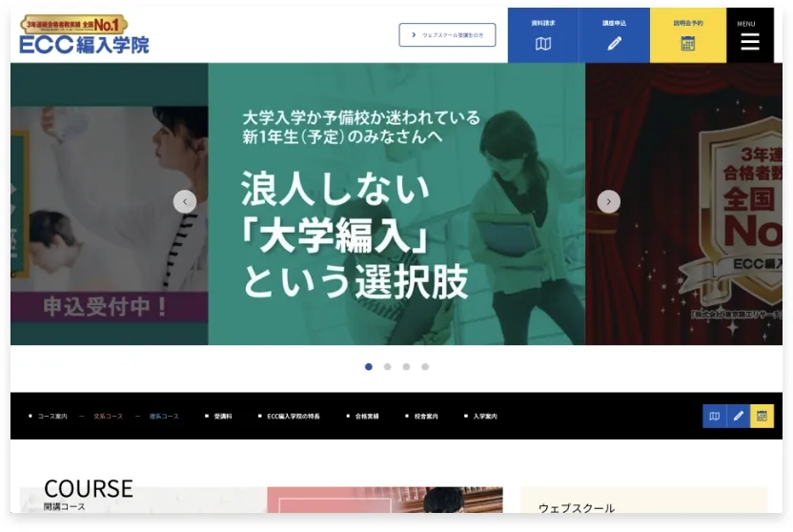Open 校舎案内 in navigation bar

(x=426, y=417)
